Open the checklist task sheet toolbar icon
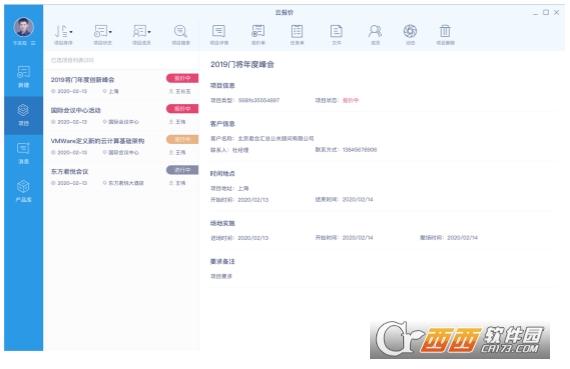Screen dimensions: 570x369 click(x=297, y=31)
